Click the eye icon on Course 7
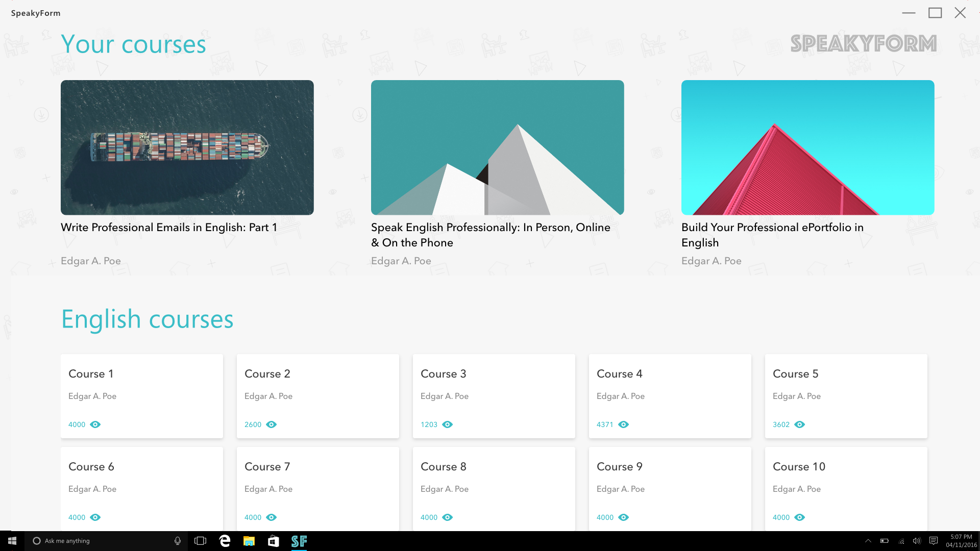This screenshot has width=980, height=551. tap(272, 517)
